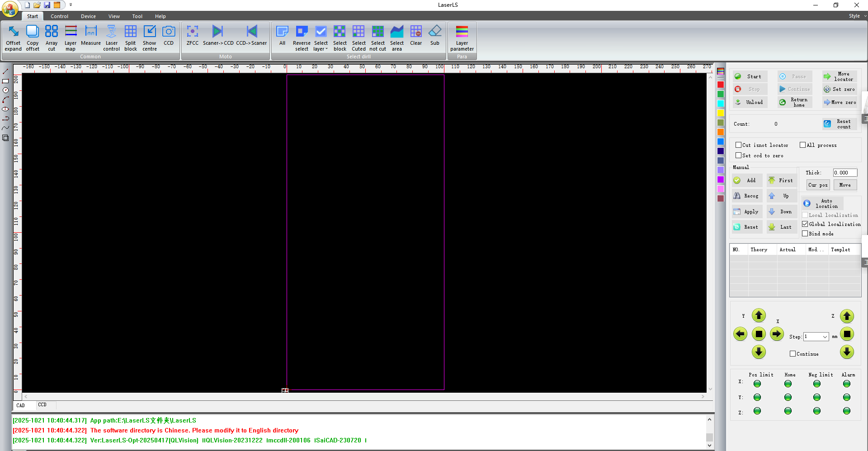Screen dimensions: 868x451
Task: Enable the Cut isnot locator checkbox
Action: coord(738,145)
